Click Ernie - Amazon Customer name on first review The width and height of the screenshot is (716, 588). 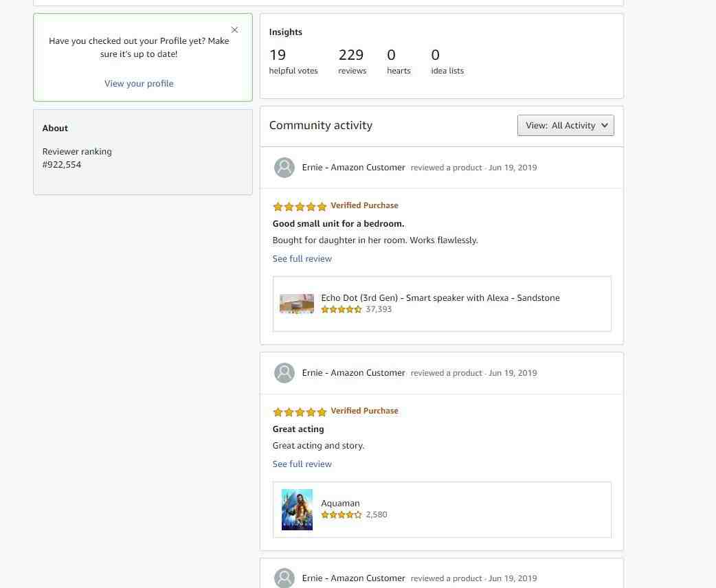353,168
